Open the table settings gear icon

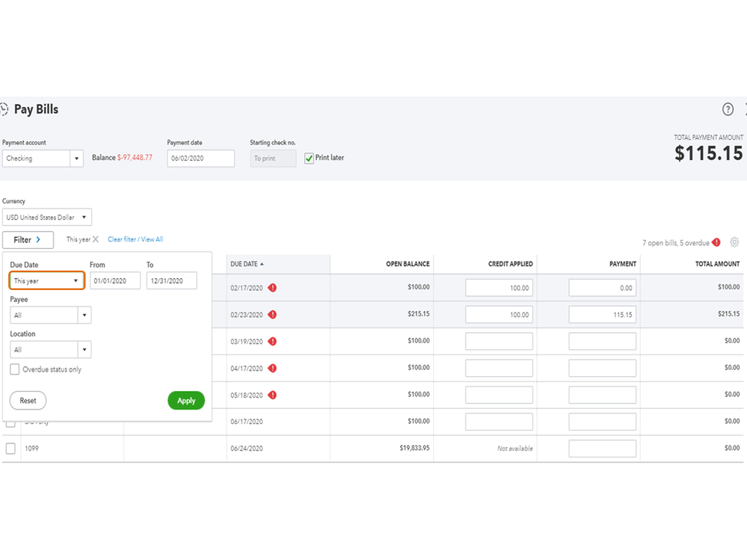pyautogui.click(x=734, y=242)
